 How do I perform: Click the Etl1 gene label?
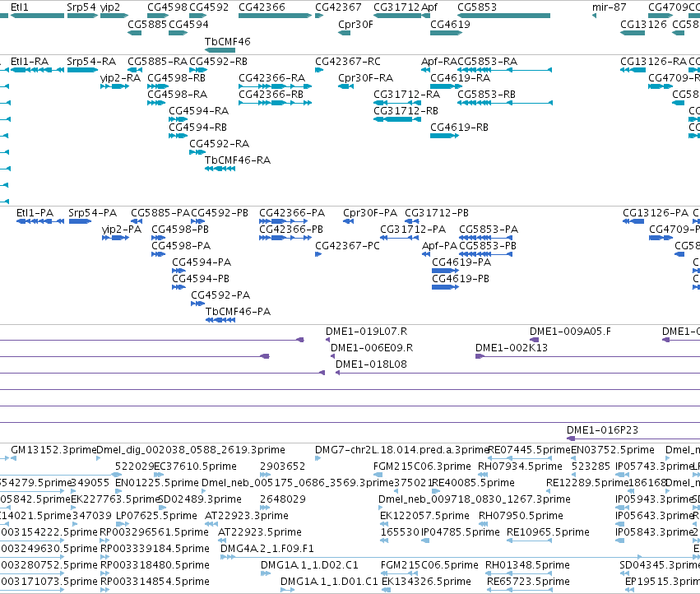pos(19,7)
